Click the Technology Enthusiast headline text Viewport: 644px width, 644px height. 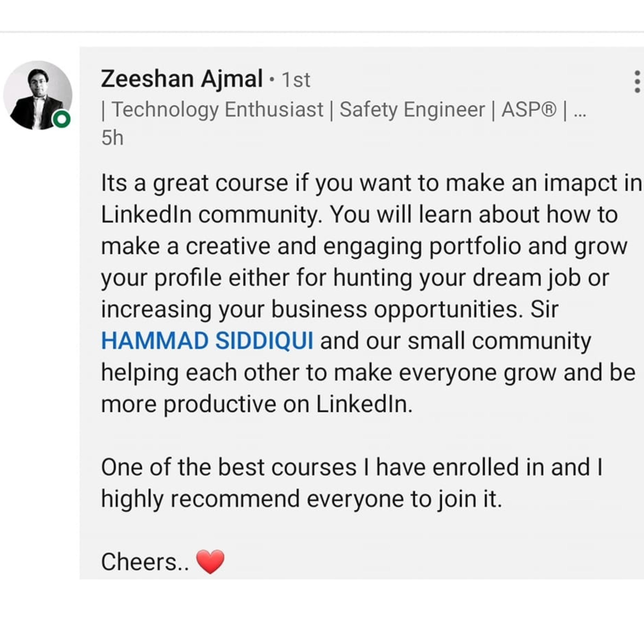[217, 110]
